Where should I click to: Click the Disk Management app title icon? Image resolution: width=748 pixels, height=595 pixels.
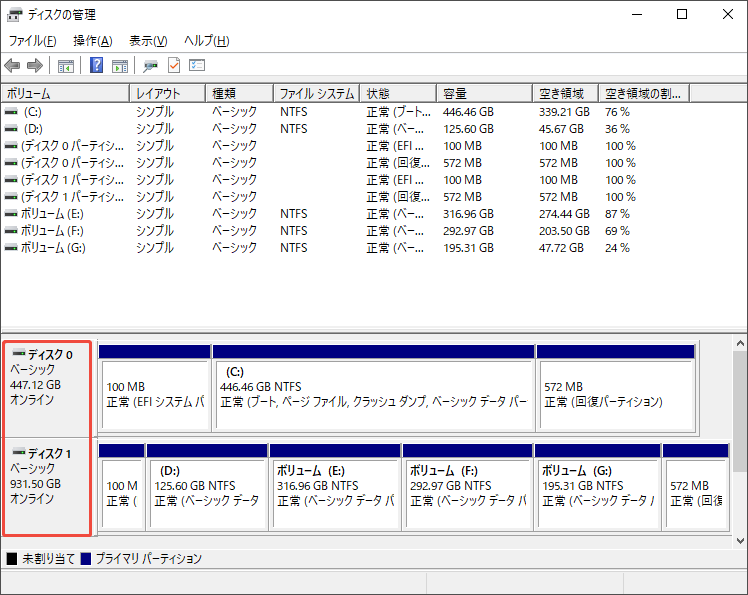pos(14,14)
